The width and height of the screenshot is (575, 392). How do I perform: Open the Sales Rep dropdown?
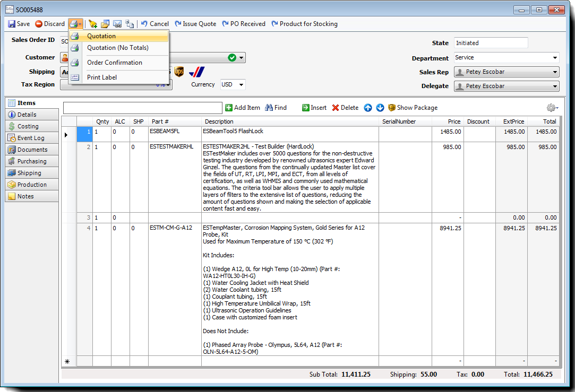pos(555,72)
